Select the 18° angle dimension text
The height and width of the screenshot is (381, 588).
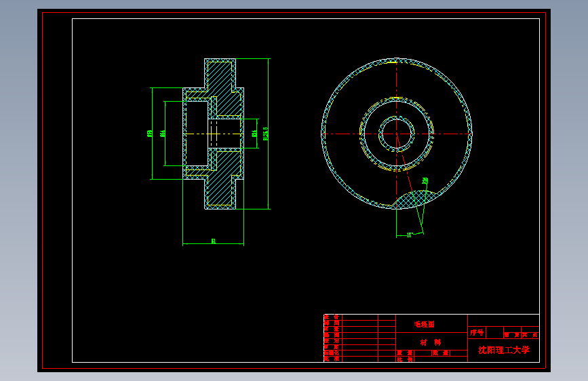(x=410, y=235)
